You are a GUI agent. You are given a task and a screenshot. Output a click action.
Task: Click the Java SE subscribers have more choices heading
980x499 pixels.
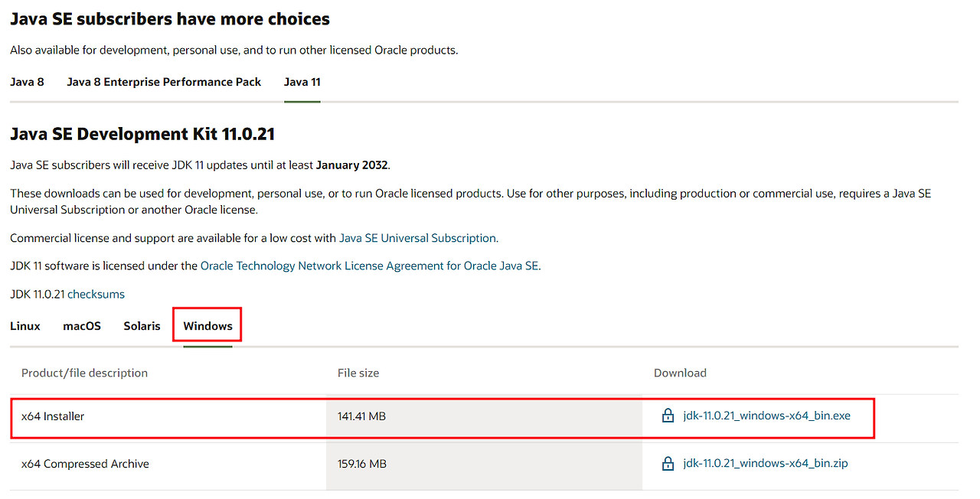tap(170, 19)
